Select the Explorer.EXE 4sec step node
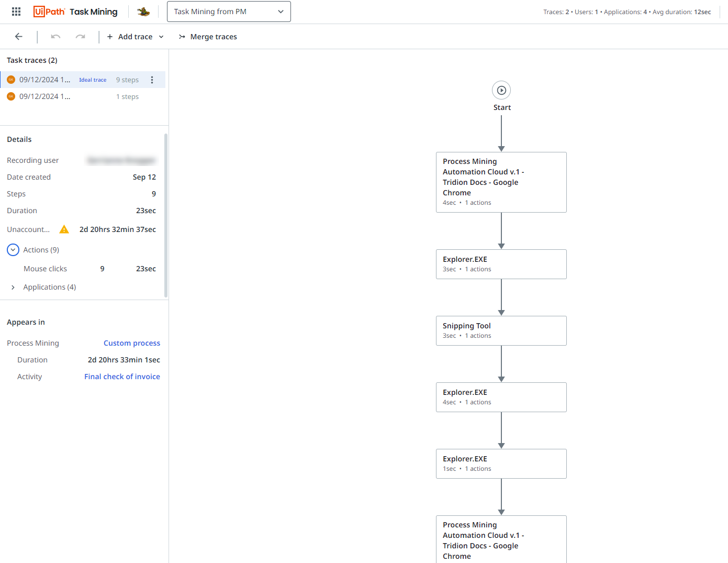This screenshot has width=728, height=563. click(x=501, y=397)
